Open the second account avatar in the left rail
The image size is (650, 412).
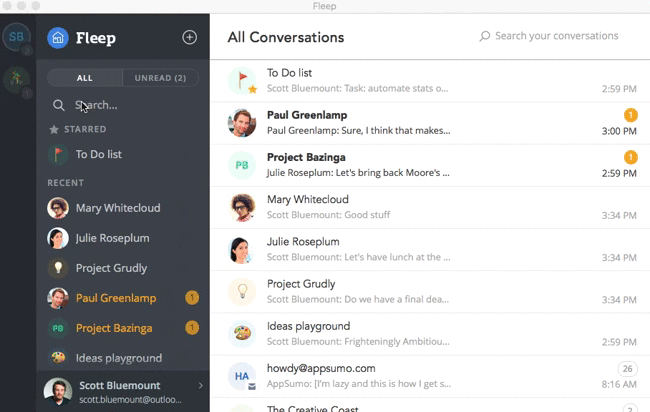pos(16,79)
